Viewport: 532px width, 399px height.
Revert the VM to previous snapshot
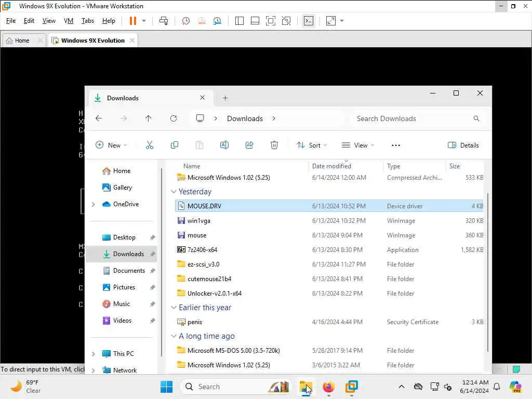202,21
